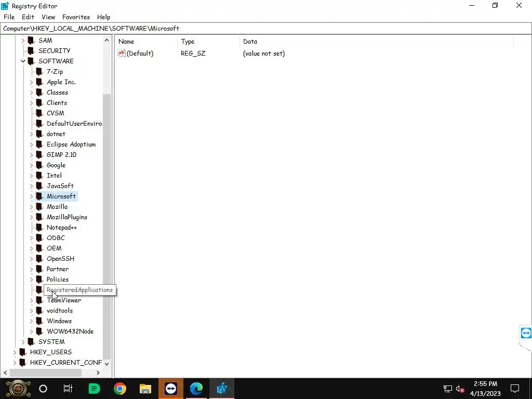
Task: Expand the Microsoft key
Action: [x=32, y=196]
